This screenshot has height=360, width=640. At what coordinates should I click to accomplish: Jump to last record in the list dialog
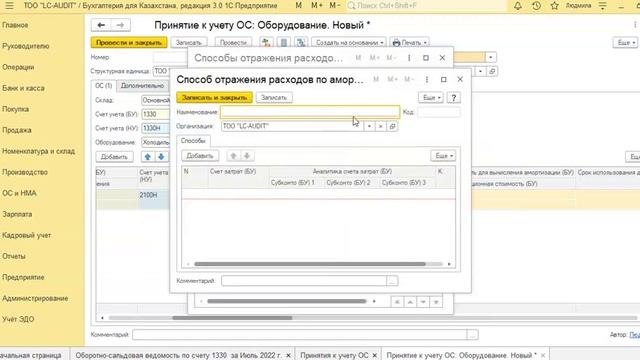point(436,302)
